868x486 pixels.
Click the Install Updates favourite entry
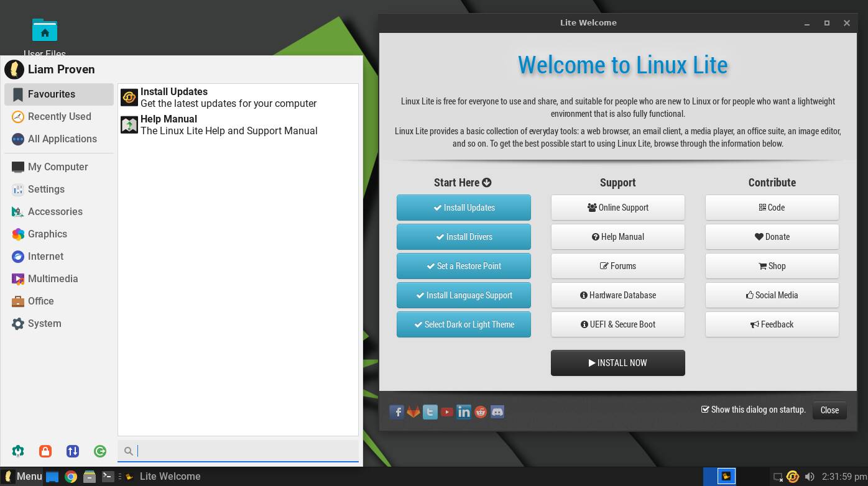point(238,98)
